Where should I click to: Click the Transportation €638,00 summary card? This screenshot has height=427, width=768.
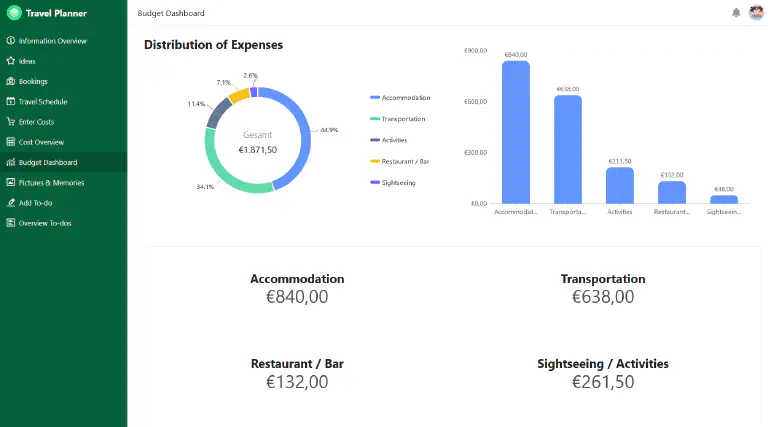(x=603, y=289)
